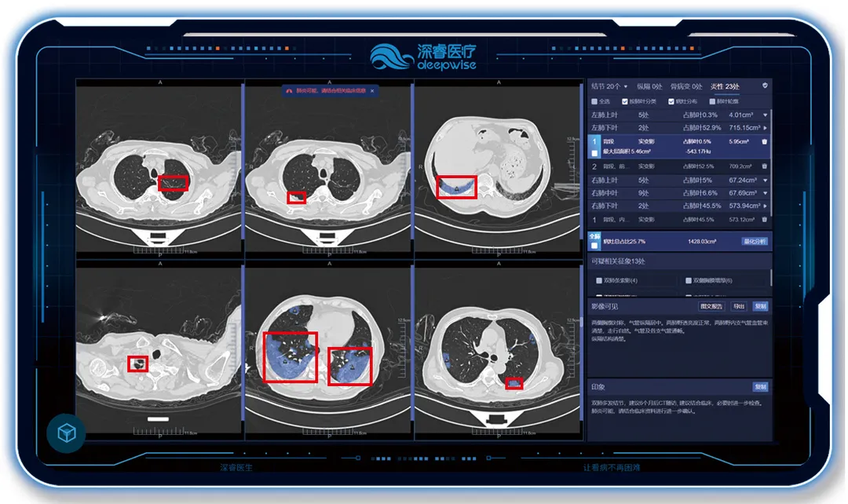
Task: Tick the 全肺 whole-lung checkbox
Action: (x=594, y=246)
